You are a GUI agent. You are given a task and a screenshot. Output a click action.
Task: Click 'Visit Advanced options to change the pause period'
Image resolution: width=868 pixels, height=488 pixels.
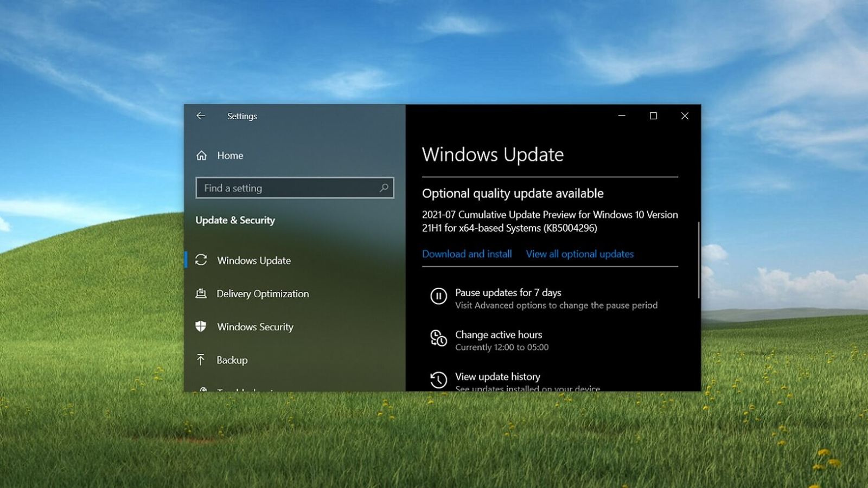click(x=556, y=305)
